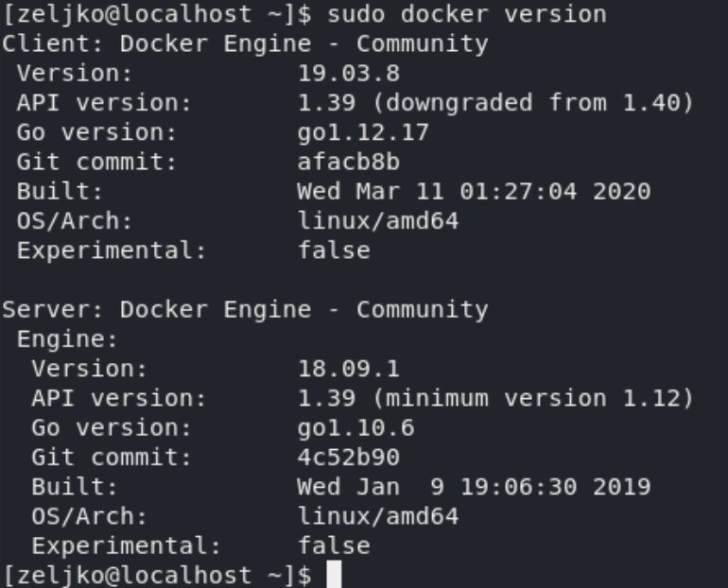
Task: Click the 'minimum version 1.12' text
Action: coord(532,399)
